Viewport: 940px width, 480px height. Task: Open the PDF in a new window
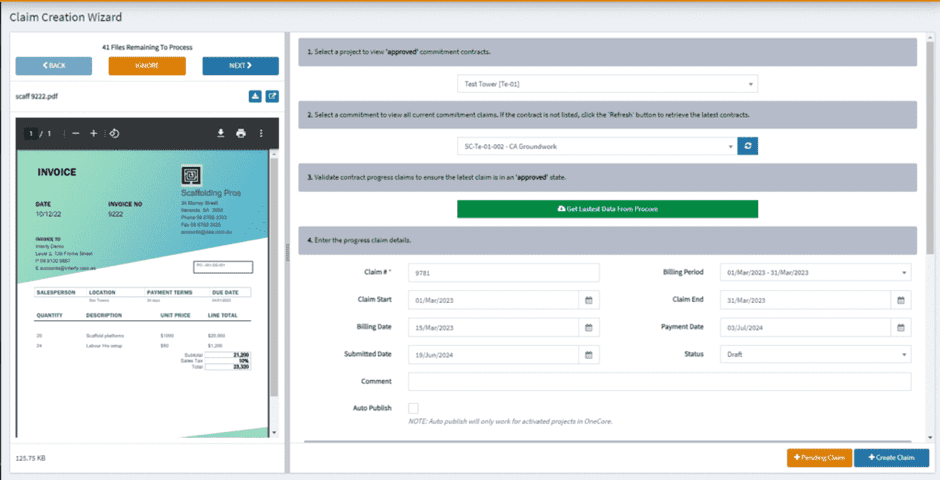(273, 97)
